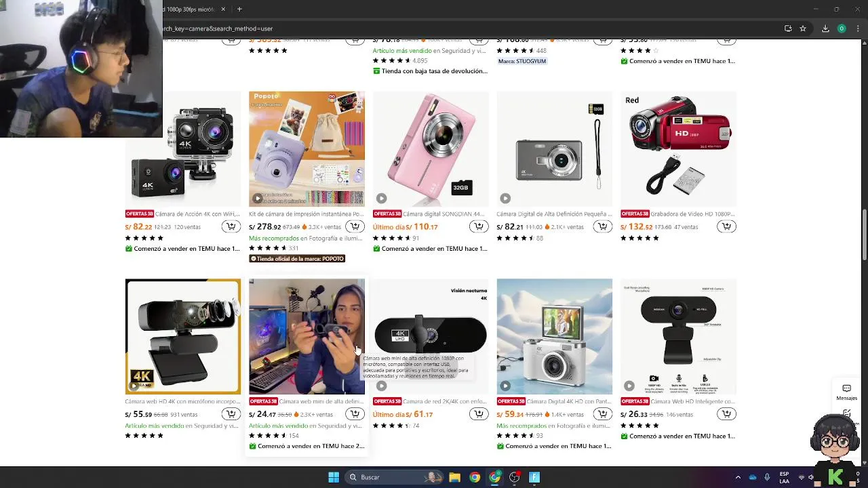Open the browser downloads icon
Screen dimensions: 868x488
[825, 28]
